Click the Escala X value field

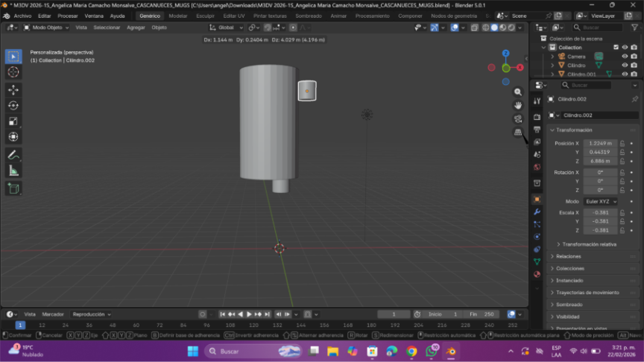pyautogui.click(x=599, y=212)
